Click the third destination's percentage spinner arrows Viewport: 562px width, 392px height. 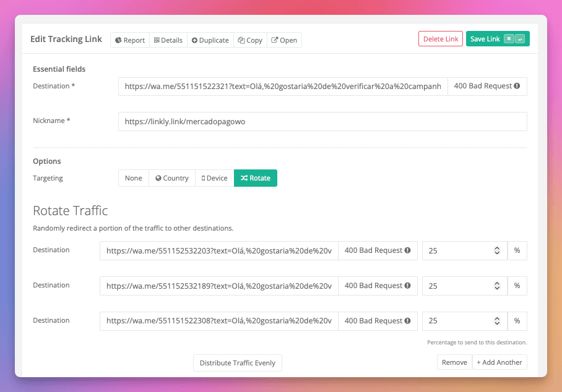(496, 321)
